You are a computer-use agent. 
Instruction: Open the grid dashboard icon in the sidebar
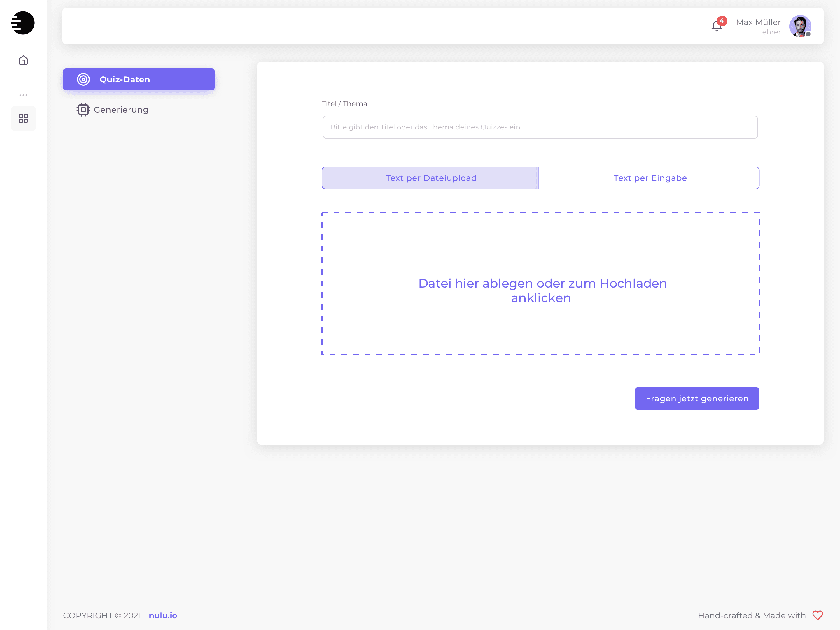point(23,118)
